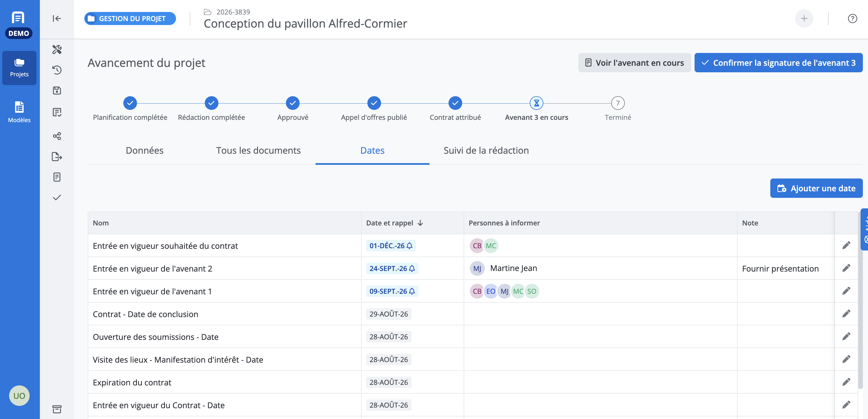
Task: Confirm the signature of avenant 3
Action: tap(778, 63)
